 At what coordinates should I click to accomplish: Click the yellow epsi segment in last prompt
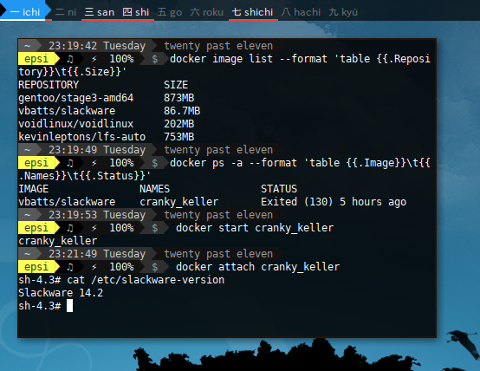tap(37, 267)
